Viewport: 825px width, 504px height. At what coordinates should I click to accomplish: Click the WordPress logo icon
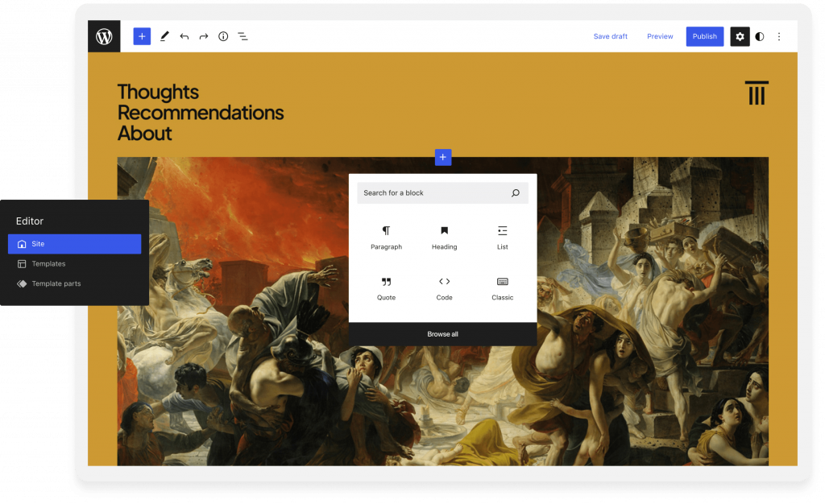point(104,36)
